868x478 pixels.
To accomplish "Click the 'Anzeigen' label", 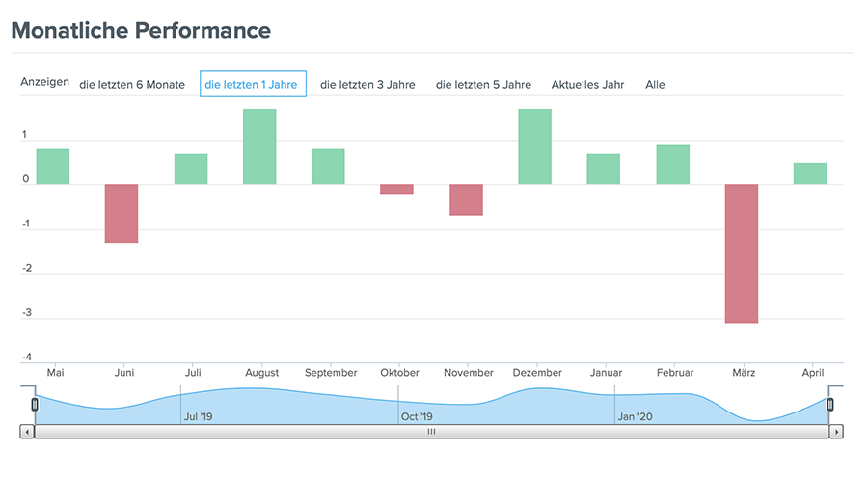I will [x=44, y=82].
